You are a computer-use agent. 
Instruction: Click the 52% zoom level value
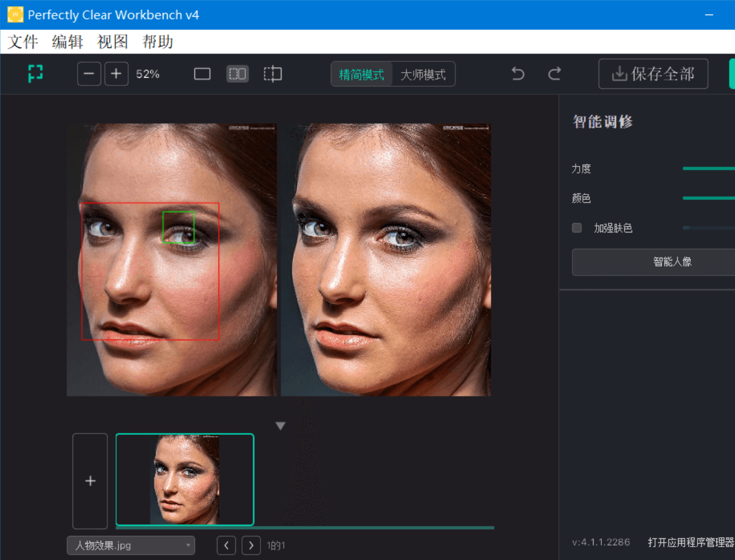pyautogui.click(x=148, y=74)
